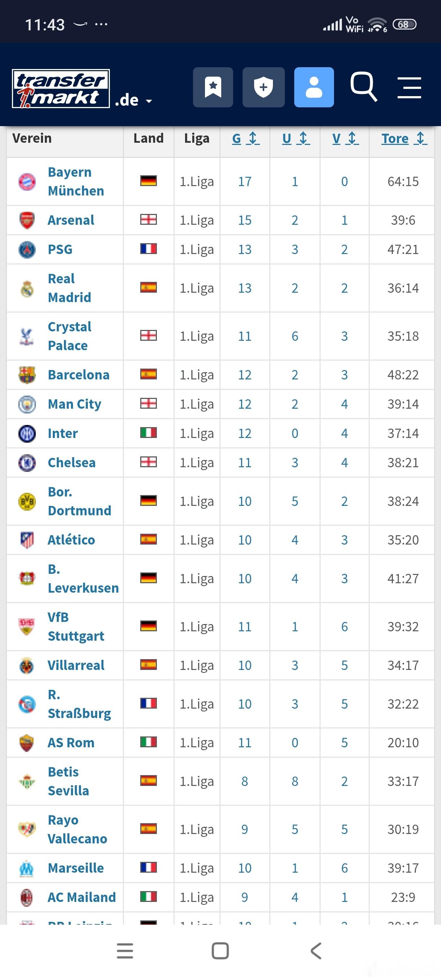Open the bookmark star watchlist icon
441x980 pixels.
click(213, 87)
